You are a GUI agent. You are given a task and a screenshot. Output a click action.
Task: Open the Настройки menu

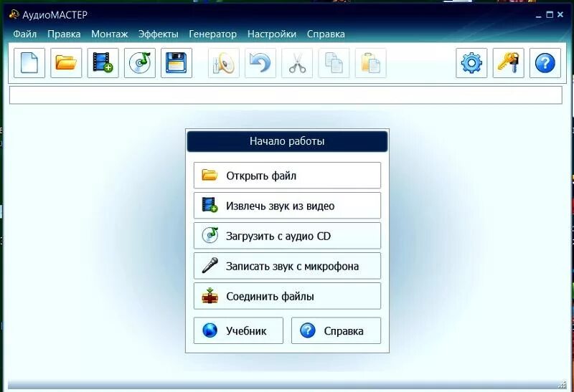(x=272, y=34)
